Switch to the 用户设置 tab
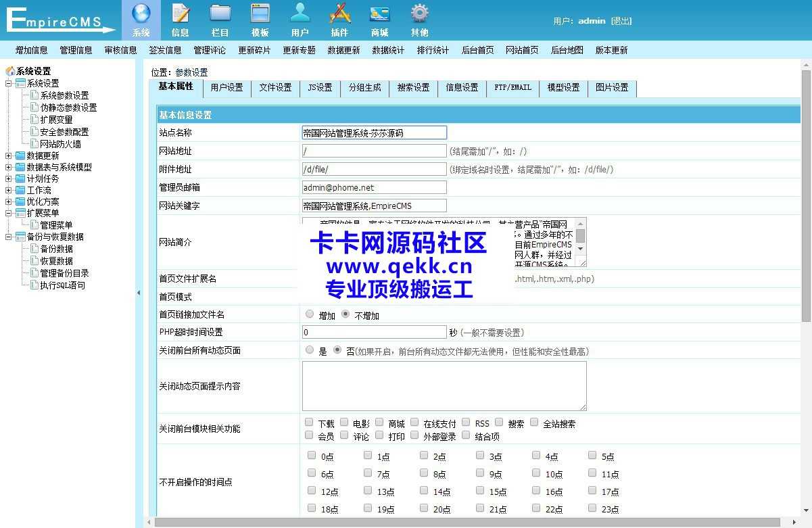The image size is (812, 528). pyautogui.click(x=226, y=88)
